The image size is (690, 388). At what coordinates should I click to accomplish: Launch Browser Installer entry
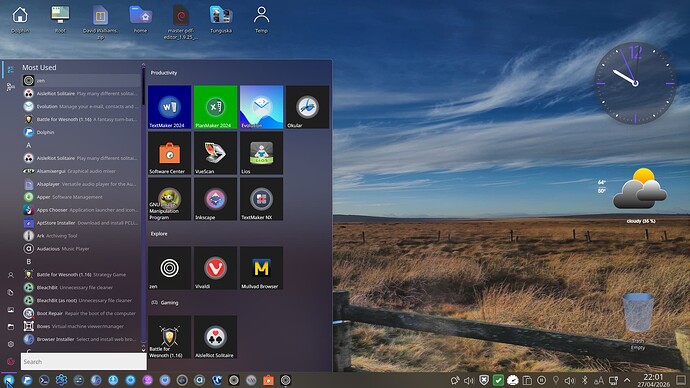point(81,339)
